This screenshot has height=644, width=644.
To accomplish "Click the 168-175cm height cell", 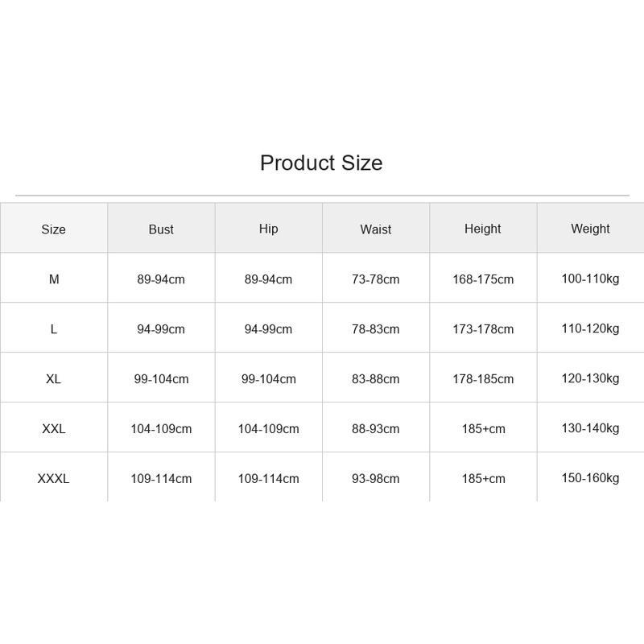I will point(483,279).
